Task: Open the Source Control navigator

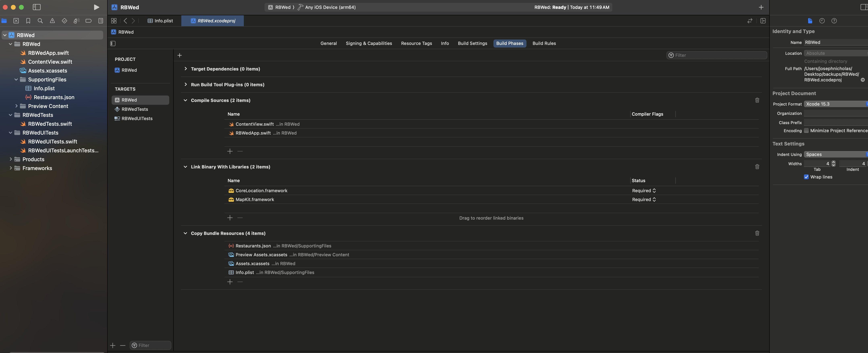Action: 16,21
